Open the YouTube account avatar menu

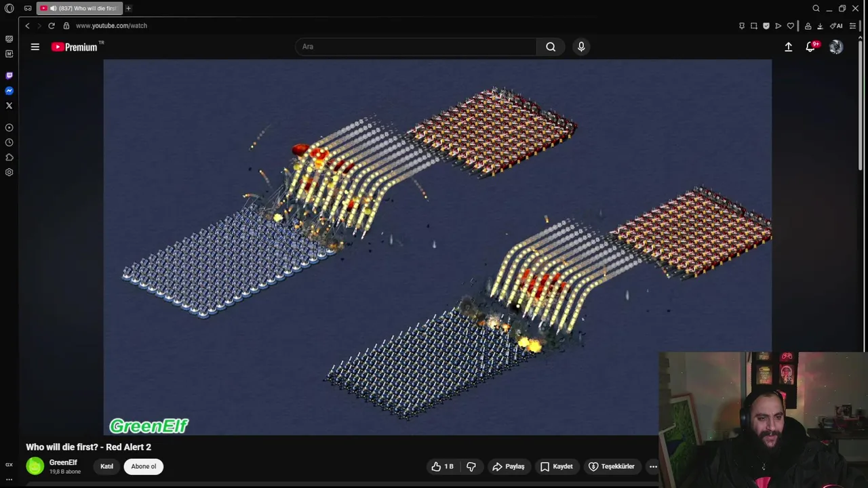(x=836, y=47)
